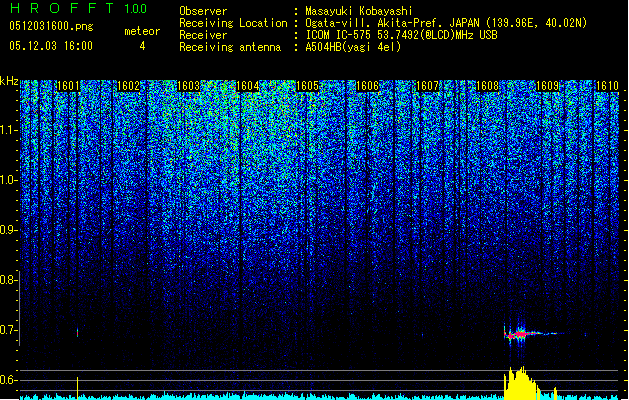Click the 1604 time marker
629x400 pixels.
click(x=248, y=86)
